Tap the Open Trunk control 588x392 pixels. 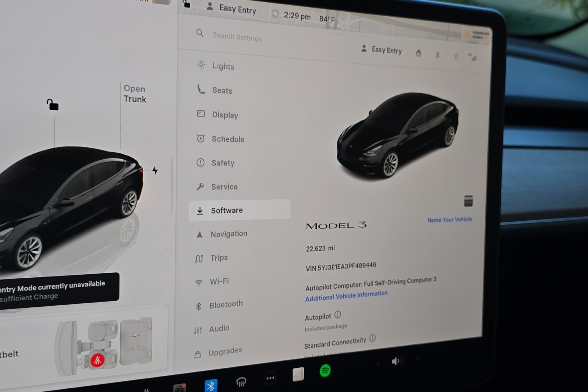pyautogui.click(x=135, y=94)
